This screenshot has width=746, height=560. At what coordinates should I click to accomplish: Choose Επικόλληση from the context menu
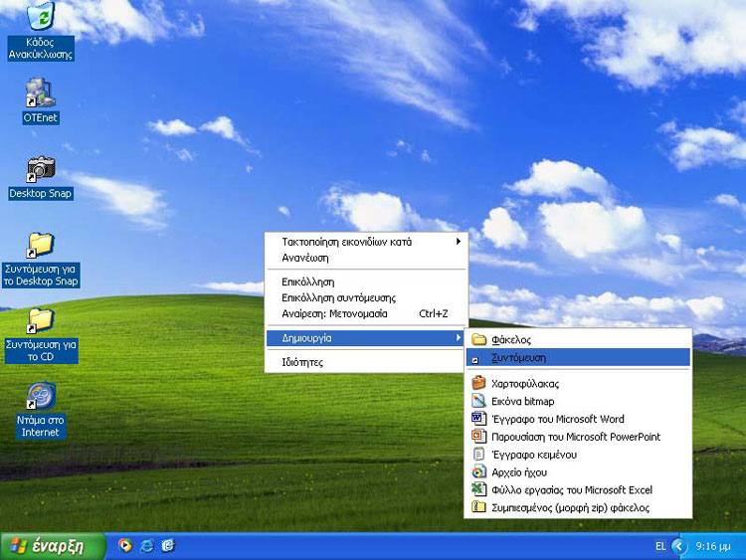coord(366,281)
